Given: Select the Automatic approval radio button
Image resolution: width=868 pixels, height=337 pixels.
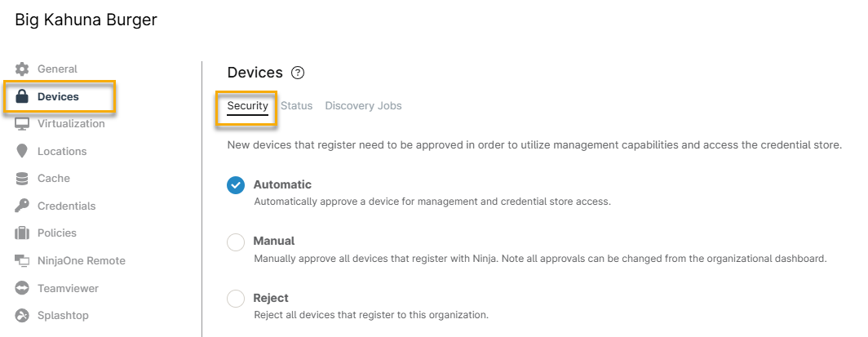Looking at the screenshot, I should click(236, 185).
